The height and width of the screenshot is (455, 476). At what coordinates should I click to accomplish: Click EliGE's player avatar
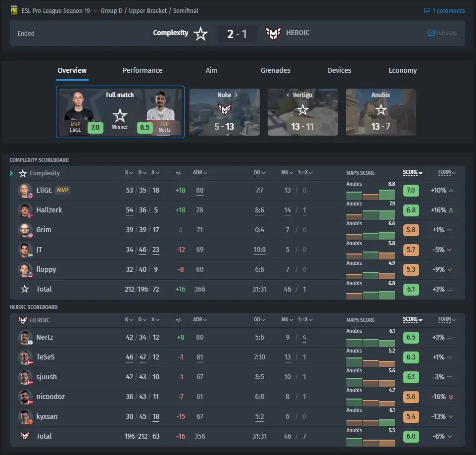[x=25, y=191]
